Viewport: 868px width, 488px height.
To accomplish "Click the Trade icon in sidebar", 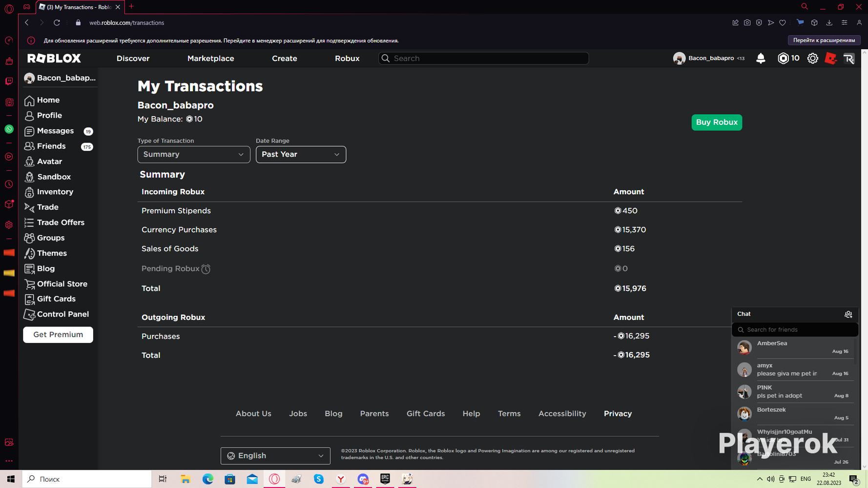I will [x=29, y=207].
